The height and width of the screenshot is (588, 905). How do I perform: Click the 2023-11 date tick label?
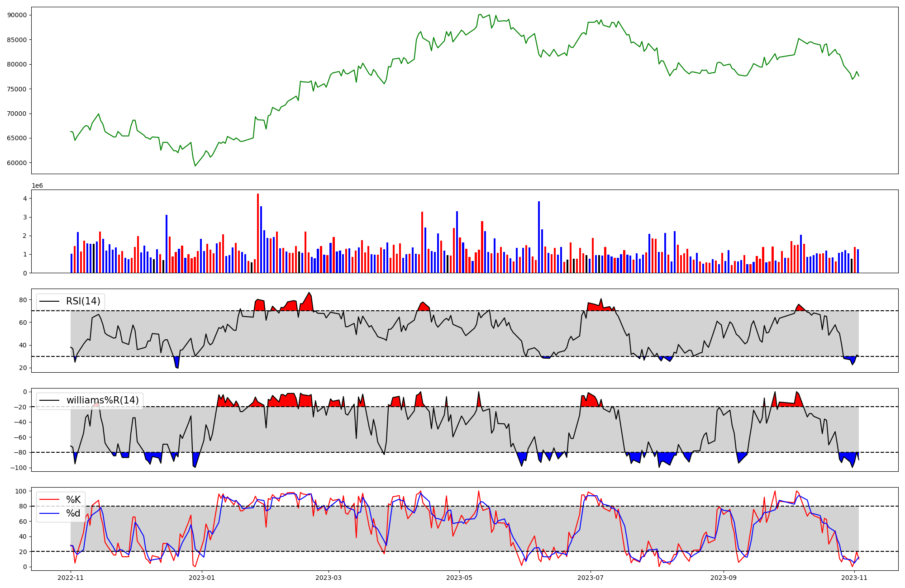(854, 578)
